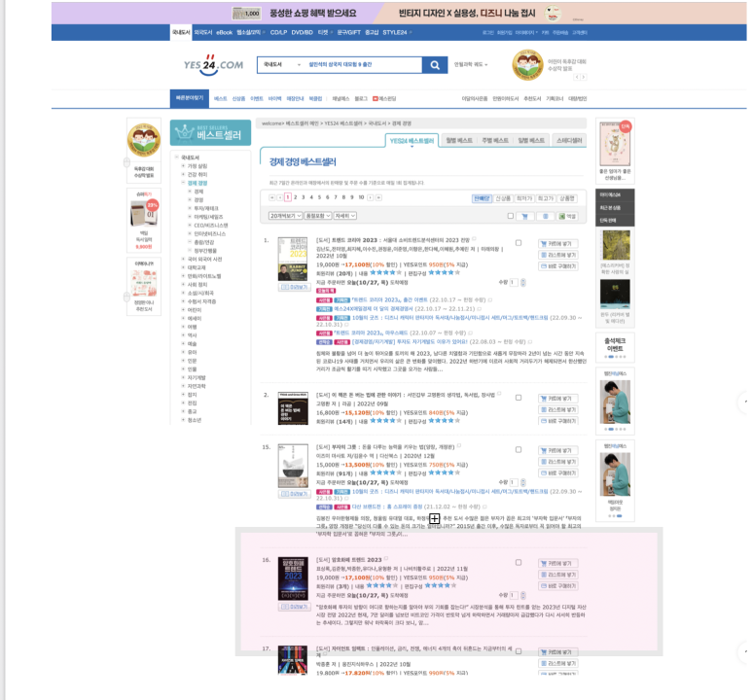Check the box for book ranked 2
Image resolution: width=752 pixels, height=700 pixels.
click(519, 398)
